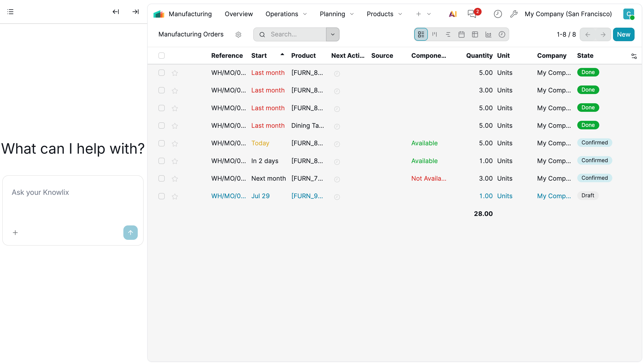Open the Jul 29 draft order reference
Viewport: 644px width, 364px height.
[x=228, y=196]
